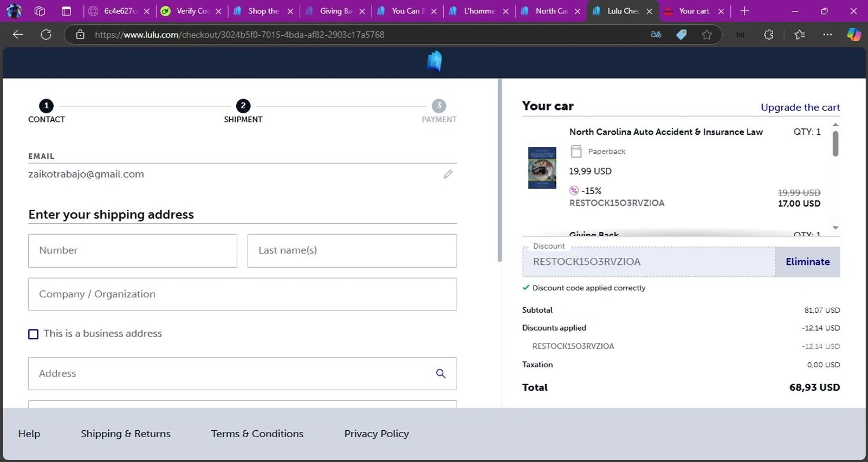Close the Lulu Checkout tab
Screen dimensions: 868x462
coord(649,11)
